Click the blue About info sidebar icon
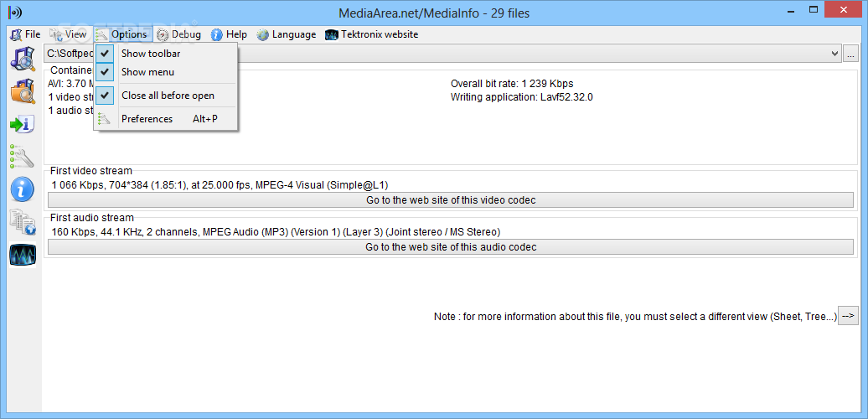Viewport: 868px width, 419px height. point(23,189)
